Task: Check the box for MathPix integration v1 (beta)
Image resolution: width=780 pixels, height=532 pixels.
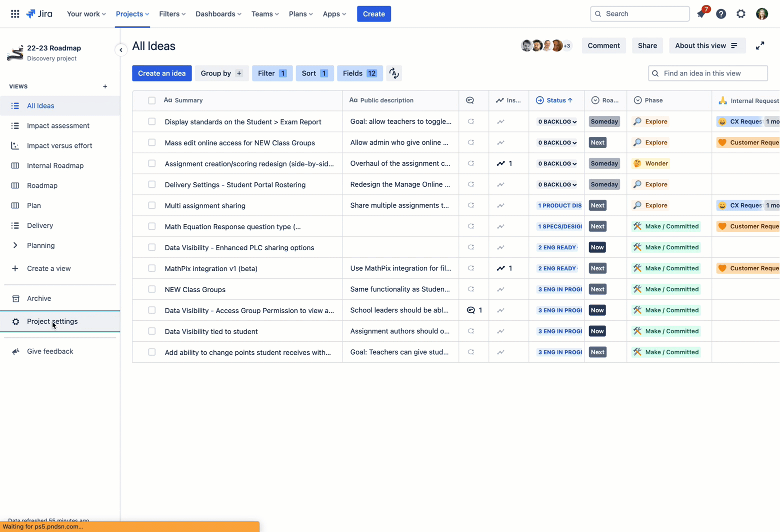Action: 151,268
